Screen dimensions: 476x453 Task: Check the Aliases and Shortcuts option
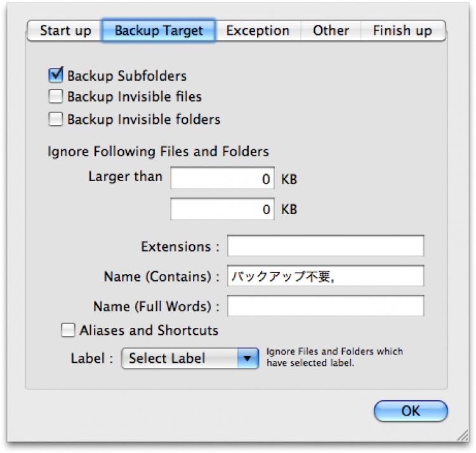pyautogui.click(x=68, y=330)
